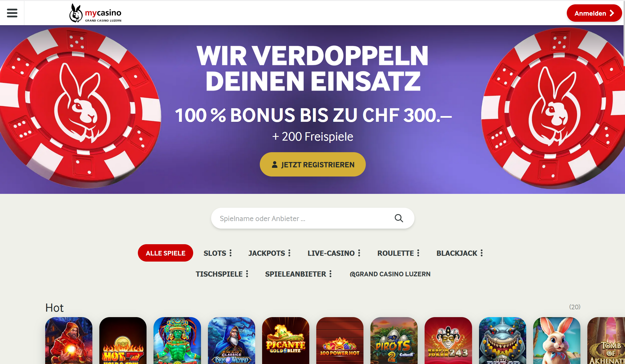Screen dimensions: 625x364
Task: Launch the Picante Gold Blitz game
Action: [286, 340]
